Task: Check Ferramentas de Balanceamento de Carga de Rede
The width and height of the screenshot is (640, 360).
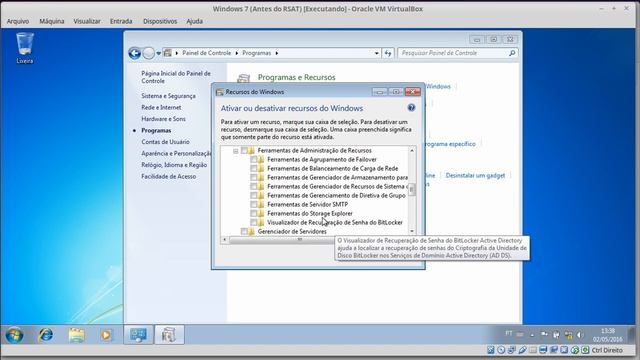Action: click(x=254, y=169)
